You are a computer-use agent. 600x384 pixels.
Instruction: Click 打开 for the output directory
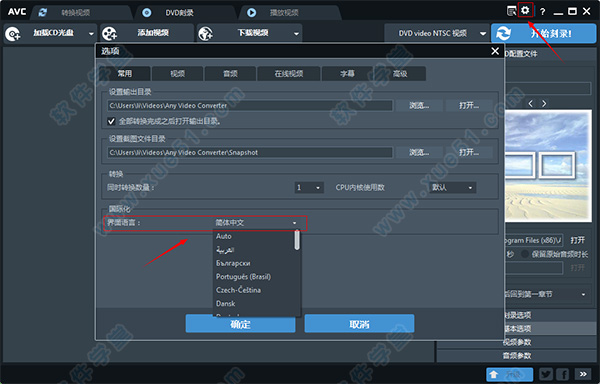click(x=469, y=106)
